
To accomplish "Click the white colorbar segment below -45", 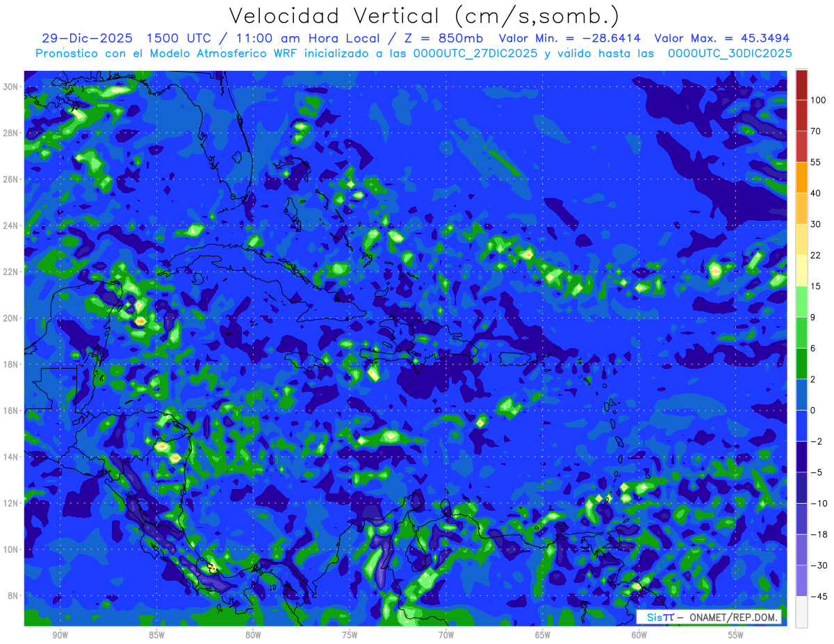I will [801, 611].
